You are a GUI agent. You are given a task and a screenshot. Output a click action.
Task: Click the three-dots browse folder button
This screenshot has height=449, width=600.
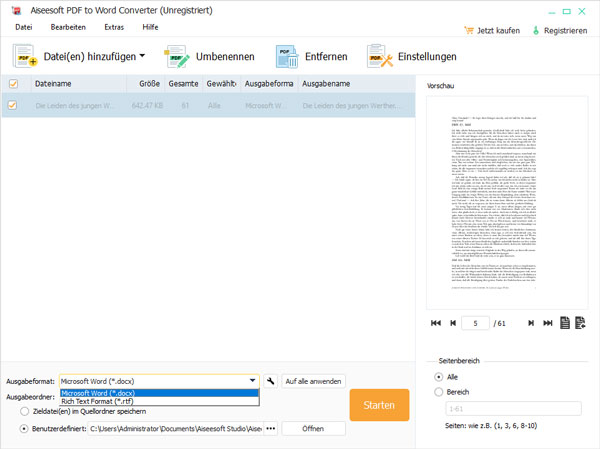tap(271, 429)
